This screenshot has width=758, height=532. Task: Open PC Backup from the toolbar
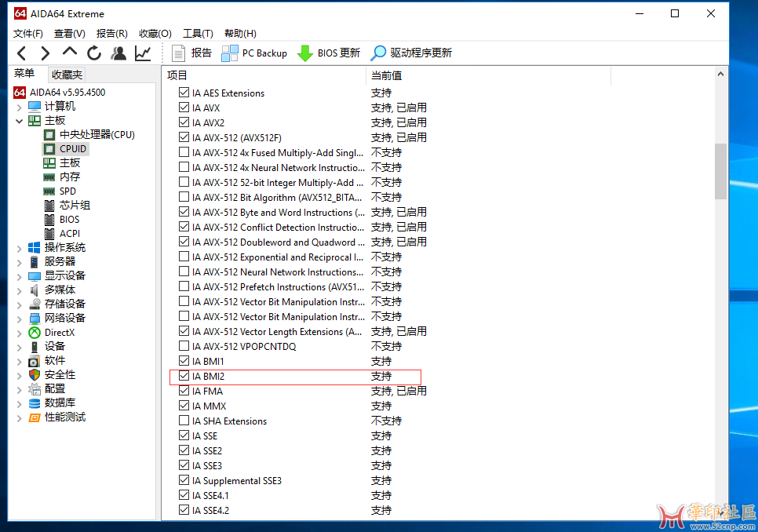point(254,53)
